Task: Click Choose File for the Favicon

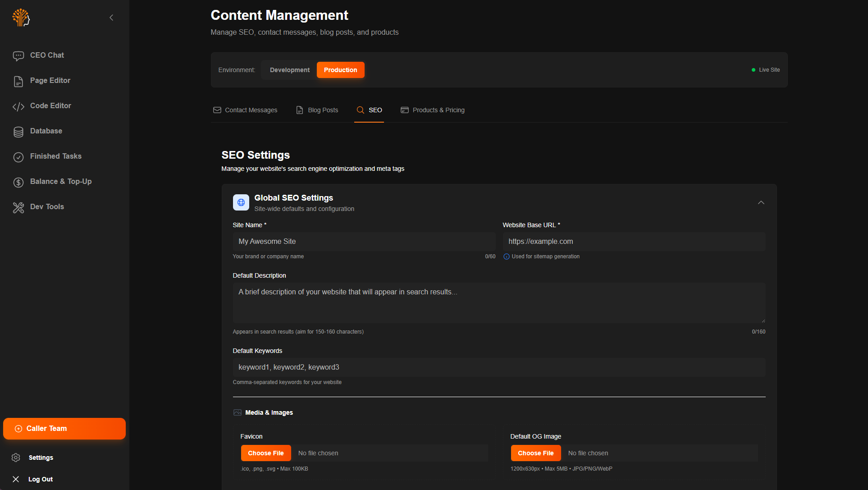Action: [265, 453]
